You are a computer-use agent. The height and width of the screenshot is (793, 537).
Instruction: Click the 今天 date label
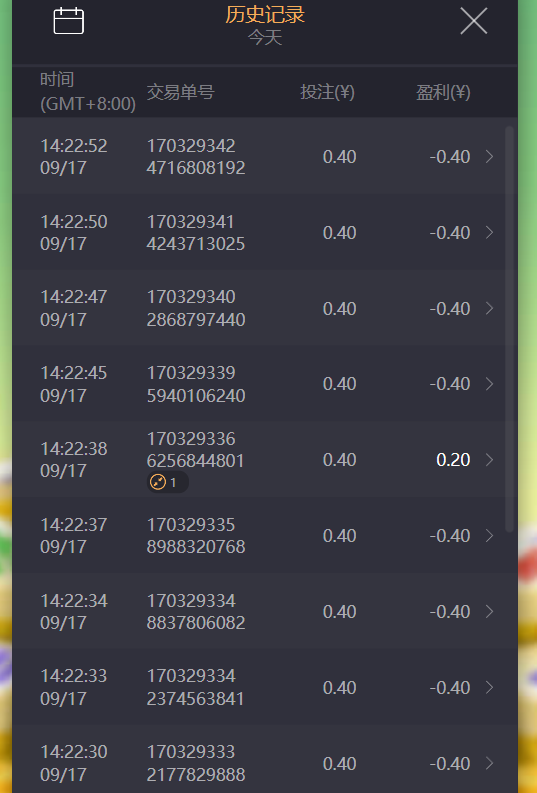pos(265,37)
